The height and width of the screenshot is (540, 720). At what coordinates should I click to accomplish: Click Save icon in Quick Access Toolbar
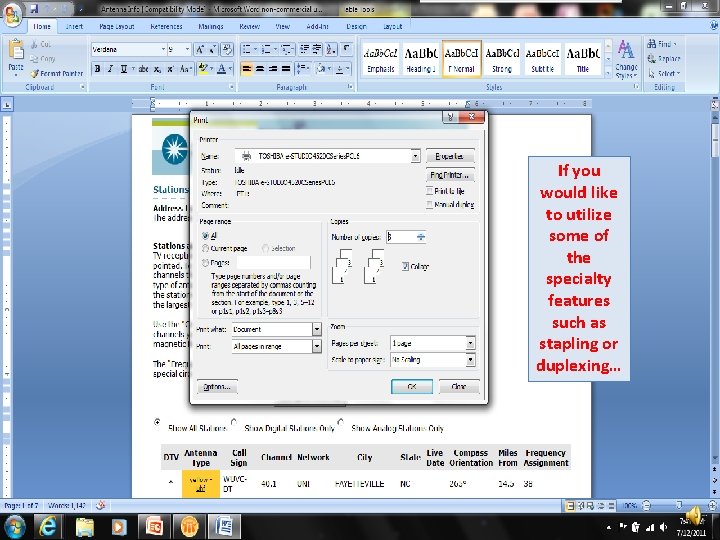click(34, 8)
